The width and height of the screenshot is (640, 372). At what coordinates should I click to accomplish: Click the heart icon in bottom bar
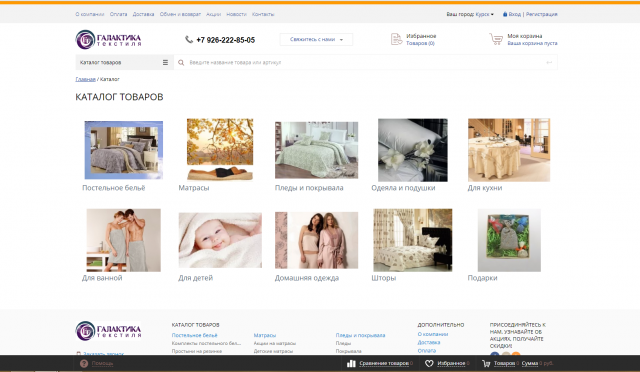429,363
